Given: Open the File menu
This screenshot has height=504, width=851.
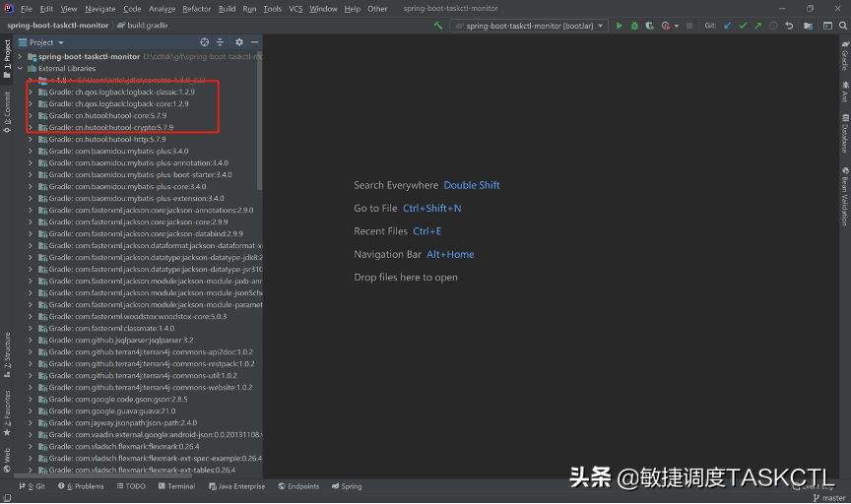Looking at the screenshot, I should tap(26, 9).
